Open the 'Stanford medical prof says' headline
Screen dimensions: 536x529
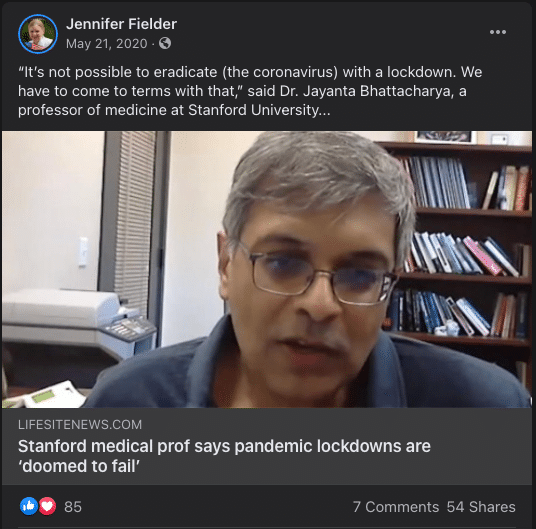point(224,446)
